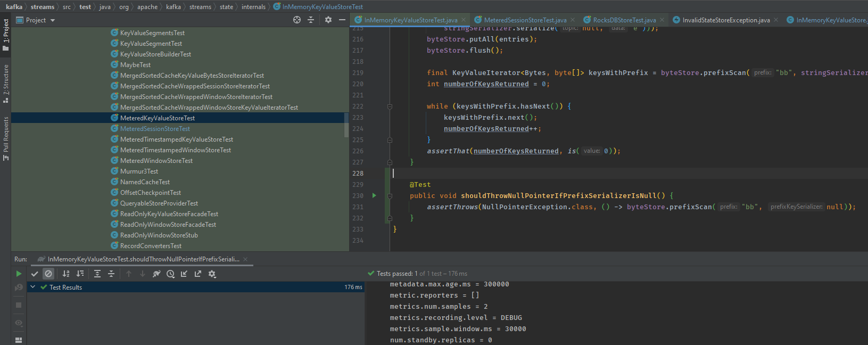Jump to previous failed test arrow
This screenshot has height=345, width=868.
click(x=129, y=274)
